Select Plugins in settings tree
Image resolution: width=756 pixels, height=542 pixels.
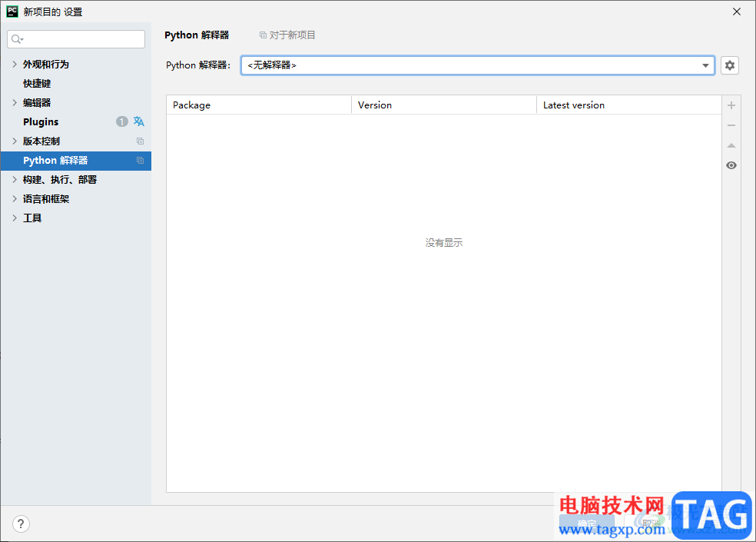(41, 121)
